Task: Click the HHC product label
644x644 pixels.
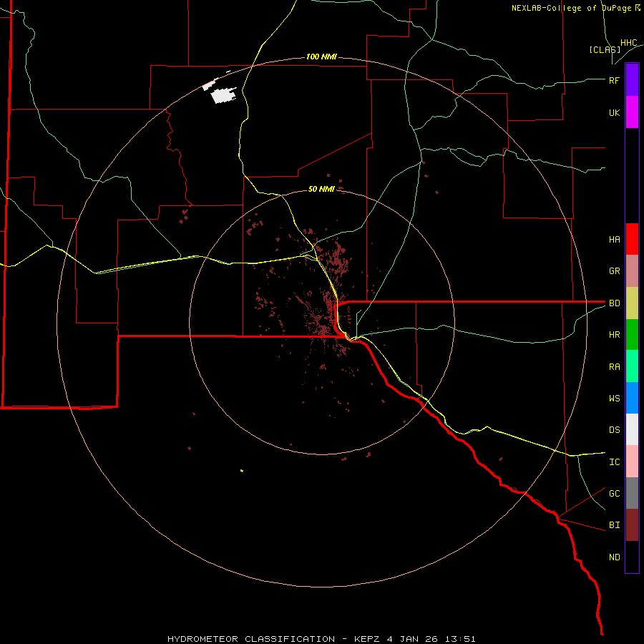Action: (x=628, y=43)
